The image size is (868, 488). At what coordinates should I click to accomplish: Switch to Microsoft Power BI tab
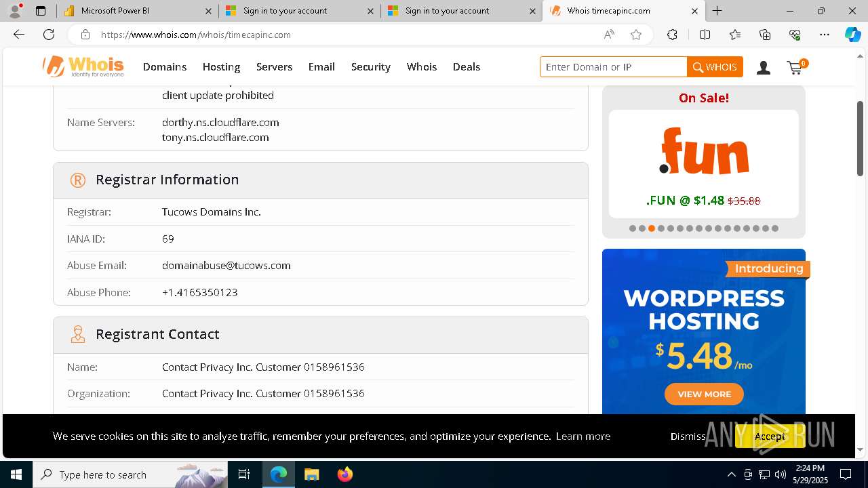click(x=138, y=11)
